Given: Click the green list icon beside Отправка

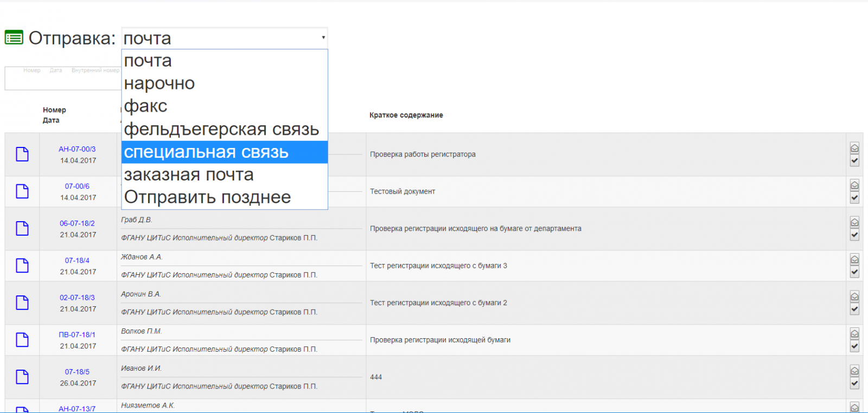Looking at the screenshot, I should pos(14,37).
